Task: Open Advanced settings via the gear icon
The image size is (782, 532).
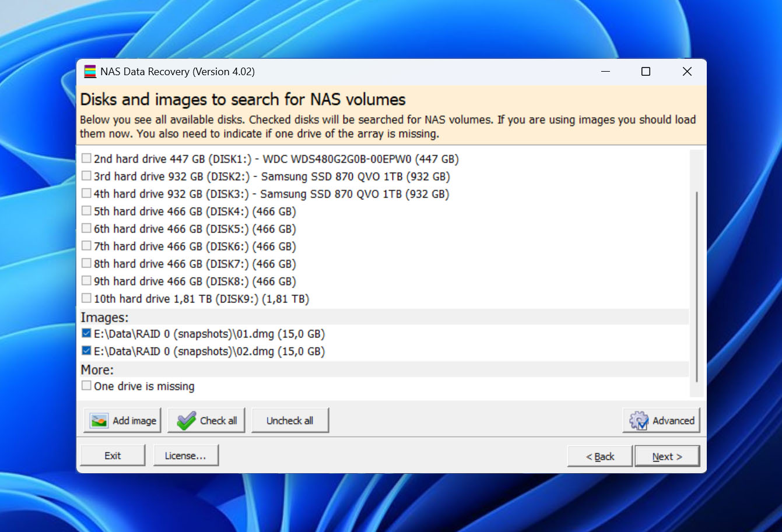Action: tap(639, 420)
